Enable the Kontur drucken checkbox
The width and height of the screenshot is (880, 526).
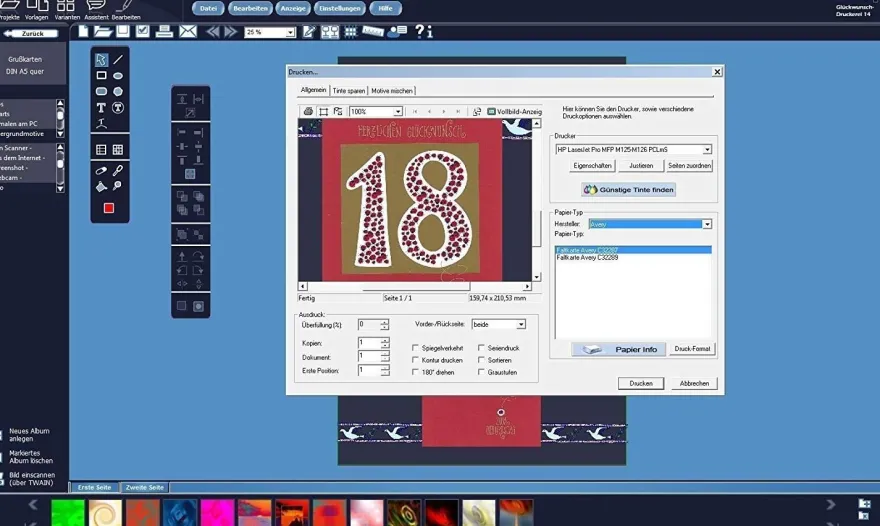(415, 360)
